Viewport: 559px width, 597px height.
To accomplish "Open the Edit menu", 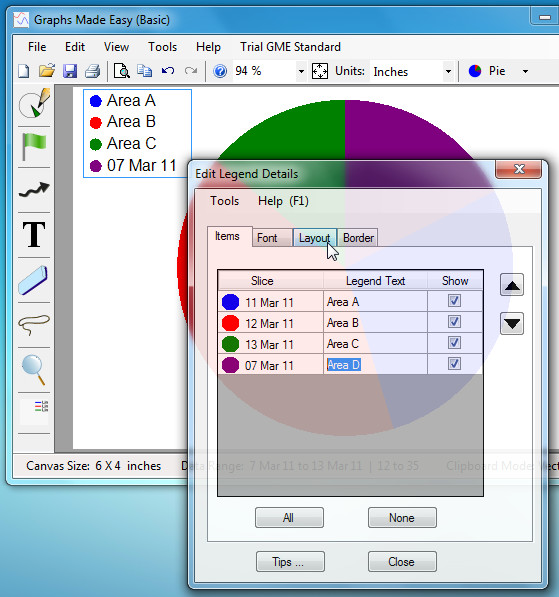I will pyautogui.click(x=75, y=47).
